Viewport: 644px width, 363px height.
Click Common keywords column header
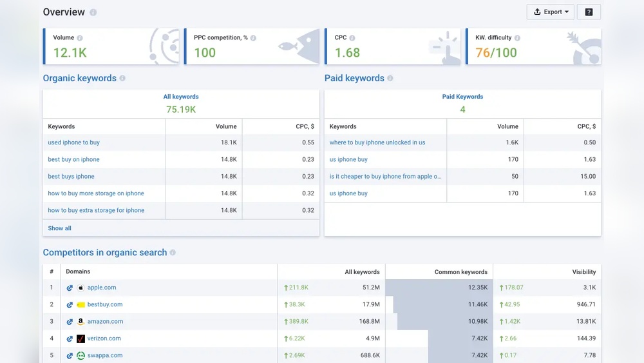461,271
